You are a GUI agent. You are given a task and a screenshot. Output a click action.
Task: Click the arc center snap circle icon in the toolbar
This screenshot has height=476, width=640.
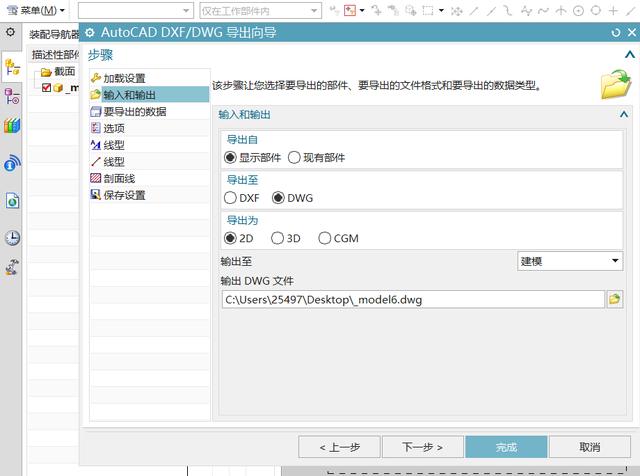[x=578, y=11]
